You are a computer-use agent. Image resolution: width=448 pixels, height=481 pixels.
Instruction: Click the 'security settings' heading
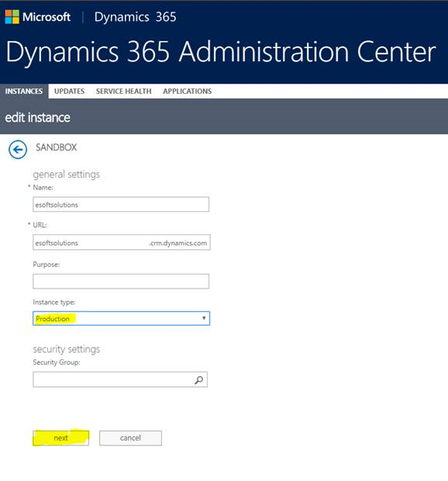tap(67, 349)
